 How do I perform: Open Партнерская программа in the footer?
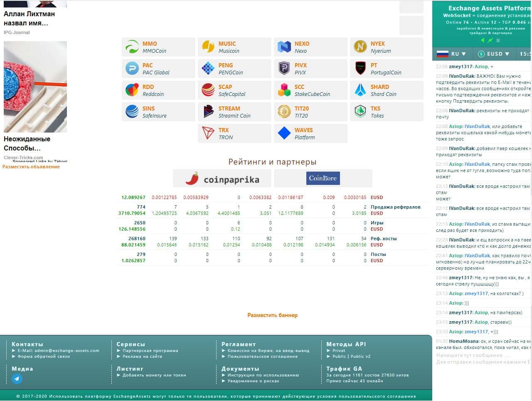tap(150, 351)
